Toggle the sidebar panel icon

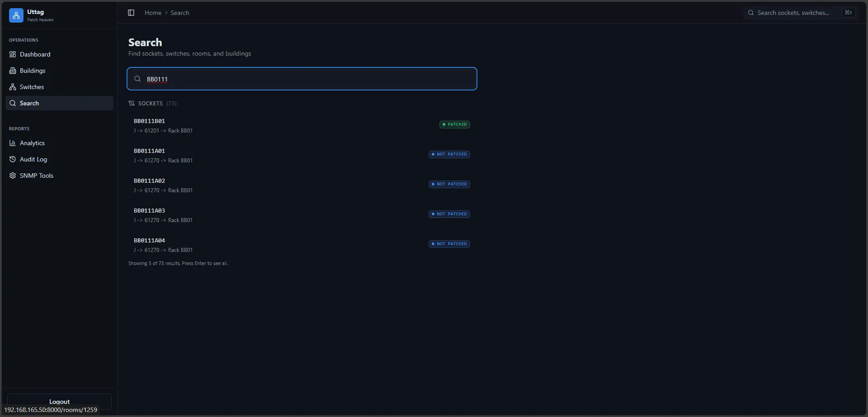pyautogui.click(x=131, y=13)
